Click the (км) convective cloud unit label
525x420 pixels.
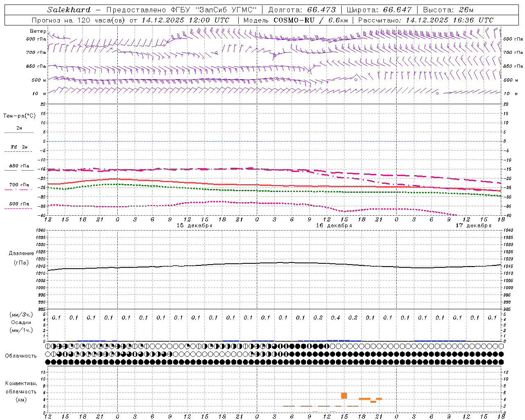point(21,399)
